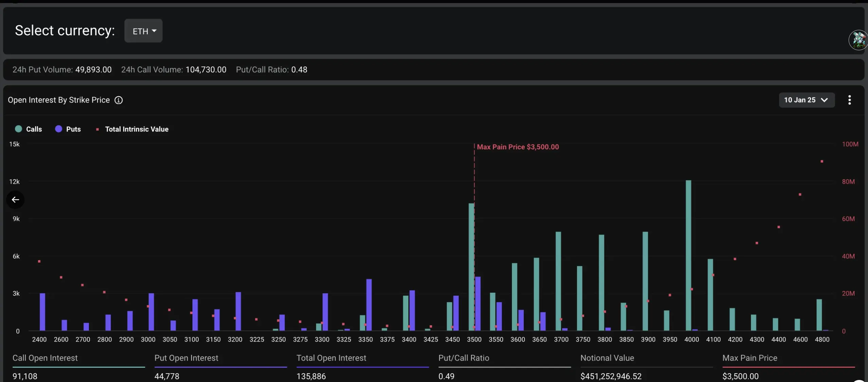Open the user avatar profile icon
The height and width of the screenshot is (382, 868).
[858, 40]
